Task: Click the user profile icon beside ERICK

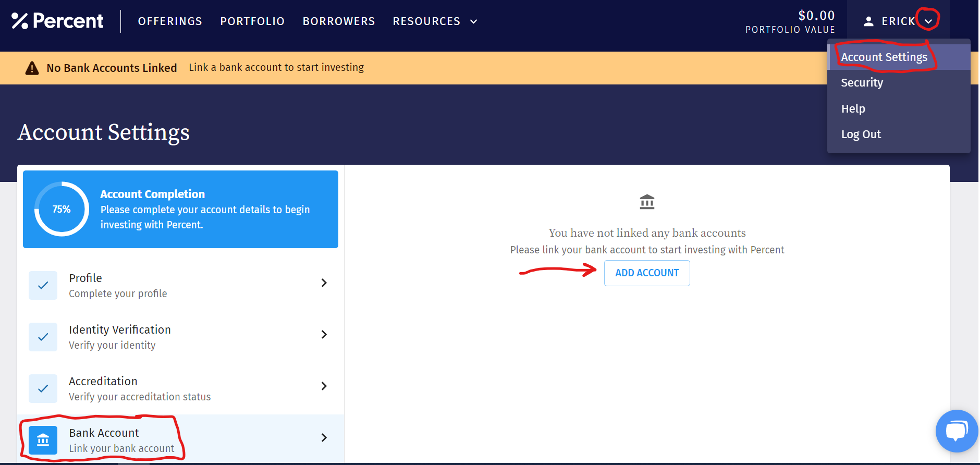Action: coord(868,21)
